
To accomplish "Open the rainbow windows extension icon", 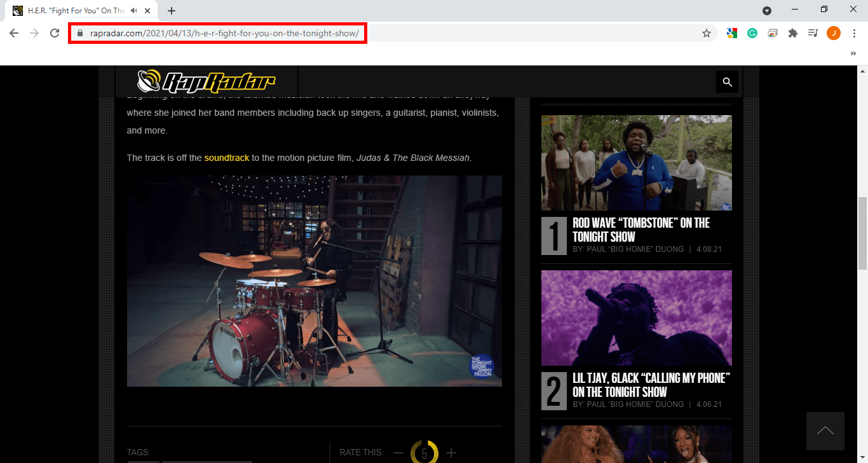I will 773,33.
